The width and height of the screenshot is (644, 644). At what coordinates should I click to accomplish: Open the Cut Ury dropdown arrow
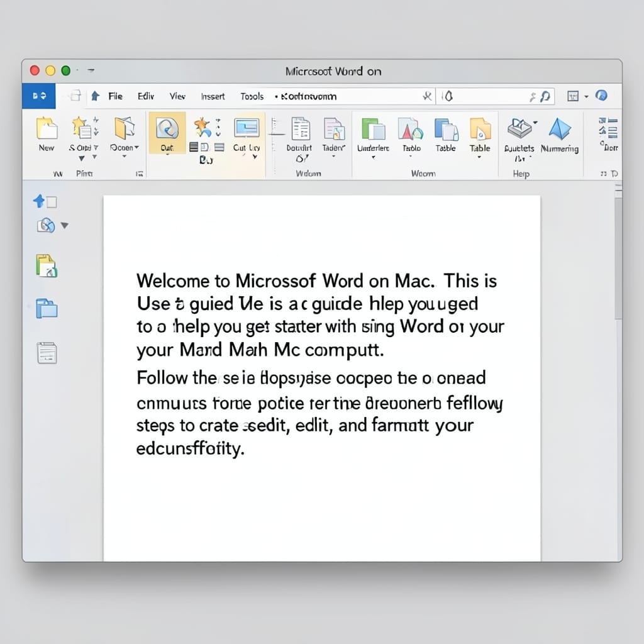coord(255,157)
